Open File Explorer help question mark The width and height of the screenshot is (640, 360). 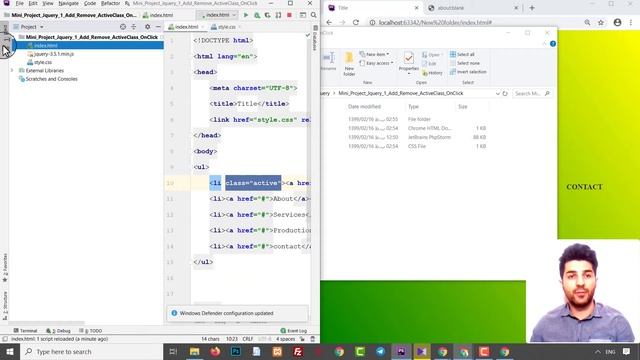[553, 44]
